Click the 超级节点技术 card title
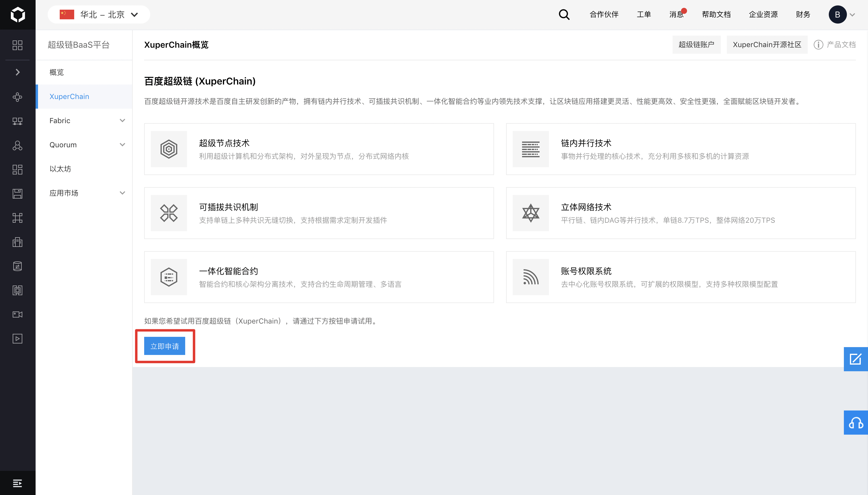The image size is (868, 495). [224, 143]
